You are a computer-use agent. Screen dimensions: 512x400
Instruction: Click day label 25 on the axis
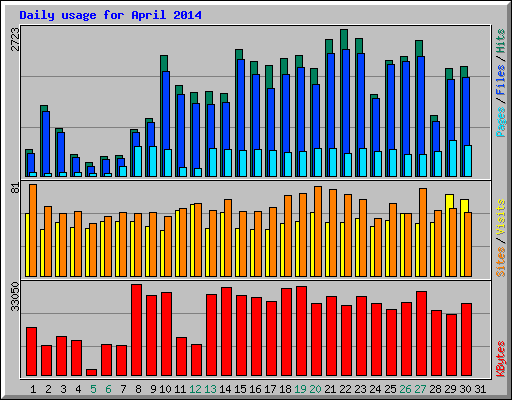[x=390, y=389]
